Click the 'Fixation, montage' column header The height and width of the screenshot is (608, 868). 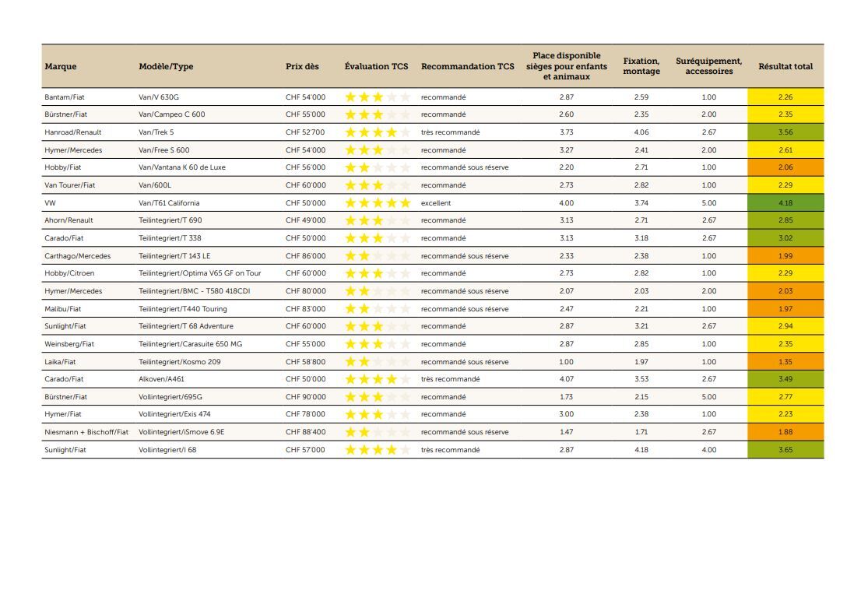(x=641, y=66)
